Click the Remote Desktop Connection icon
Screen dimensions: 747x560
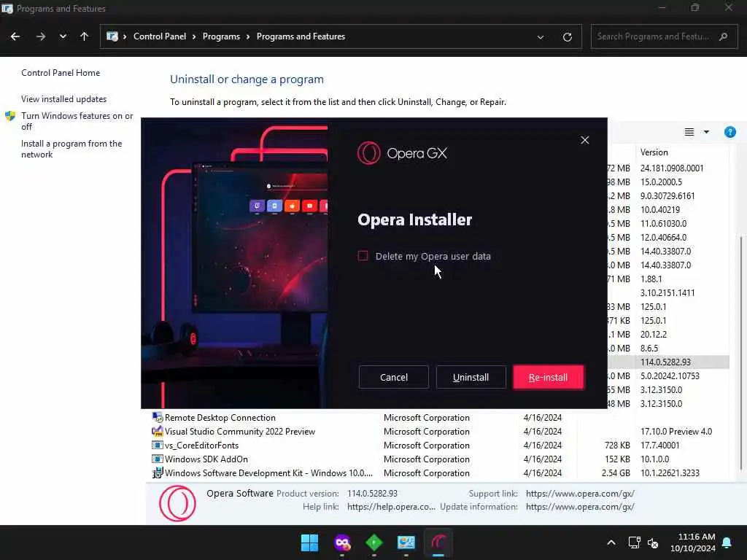tap(158, 417)
